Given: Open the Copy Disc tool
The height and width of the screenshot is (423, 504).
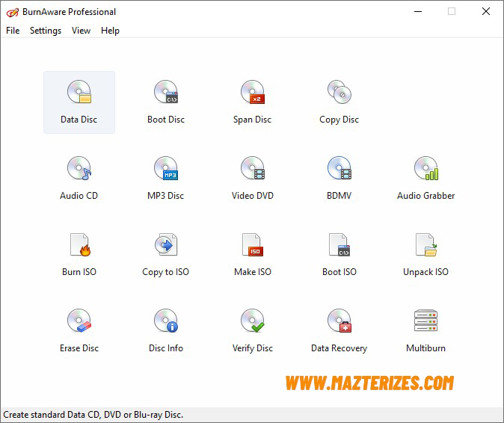Looking at the screenshot, I should point(339,102).
